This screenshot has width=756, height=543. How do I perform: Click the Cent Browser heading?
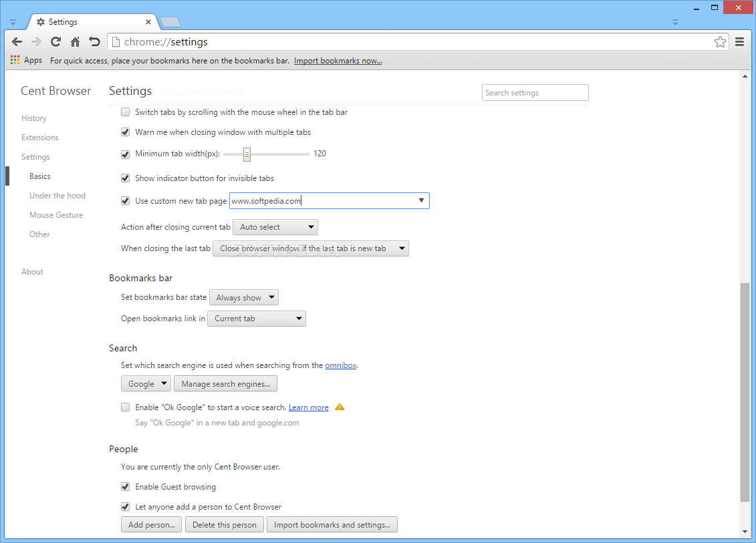pyautogui.click(x=56, y=91)
